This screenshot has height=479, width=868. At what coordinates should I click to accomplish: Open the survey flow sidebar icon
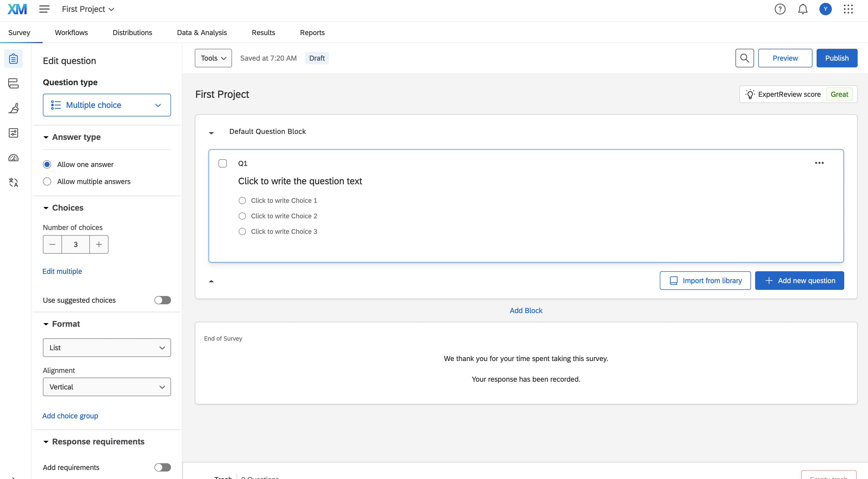pos(13,83)
